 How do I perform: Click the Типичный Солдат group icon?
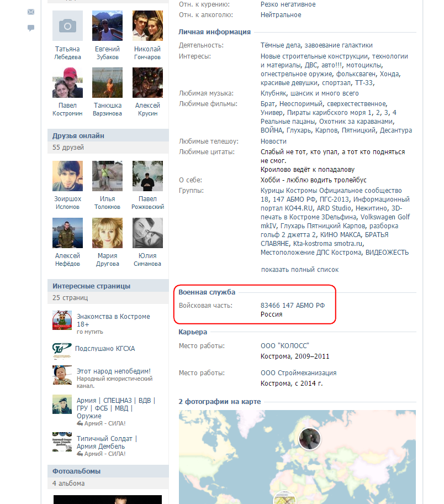point(62,442)
